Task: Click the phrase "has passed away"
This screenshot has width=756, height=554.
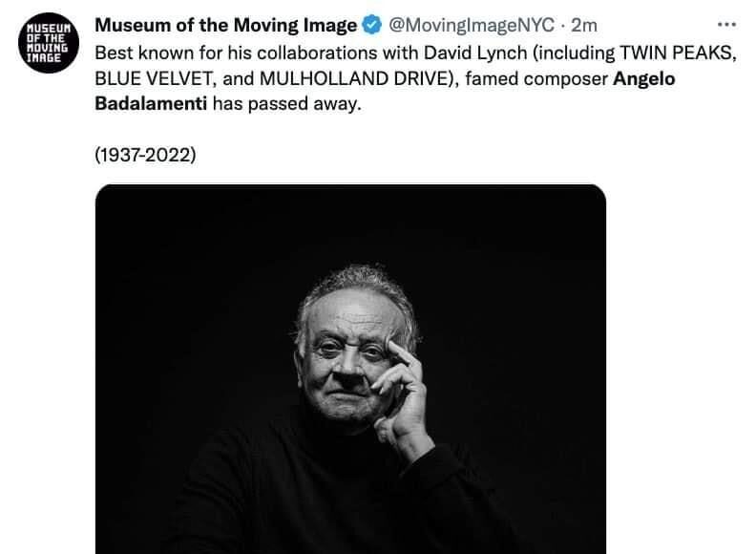Action: 287,104
